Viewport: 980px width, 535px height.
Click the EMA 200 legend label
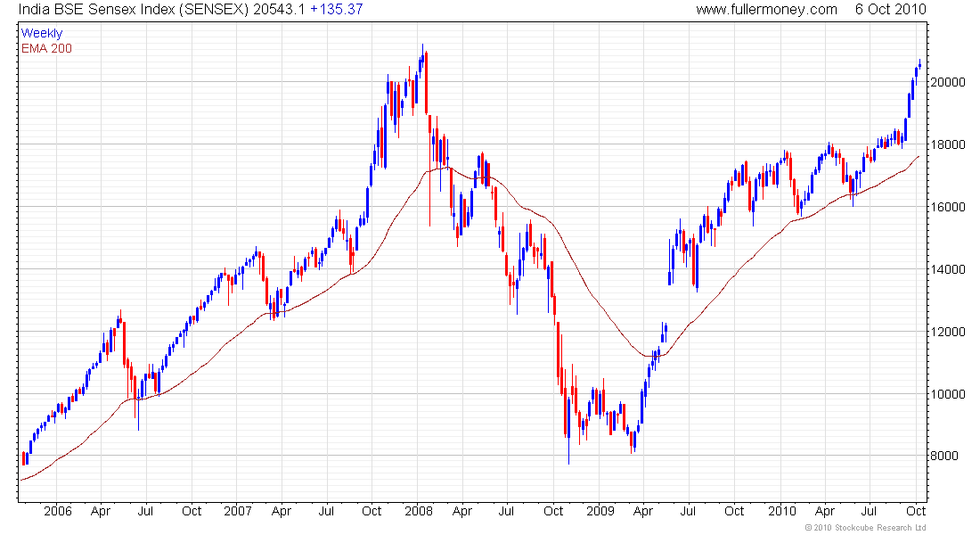tap(47, 48)
